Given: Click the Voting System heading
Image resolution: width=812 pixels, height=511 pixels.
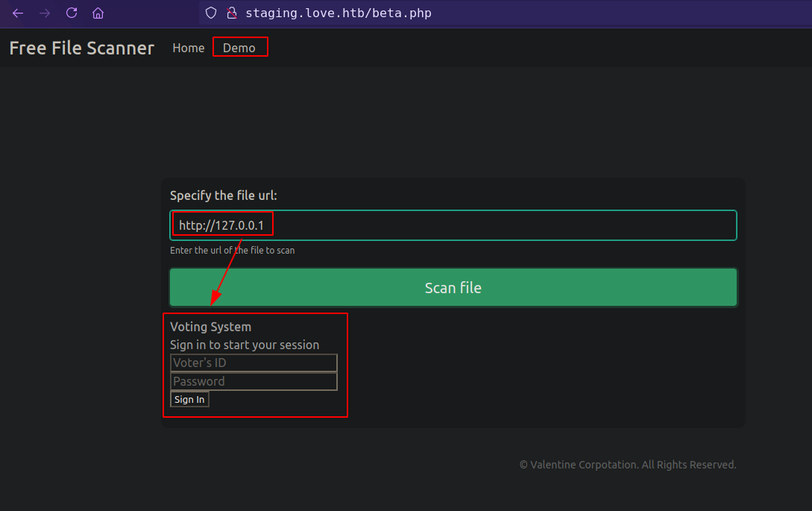Looking at the screenshot, I should [210, 327].
